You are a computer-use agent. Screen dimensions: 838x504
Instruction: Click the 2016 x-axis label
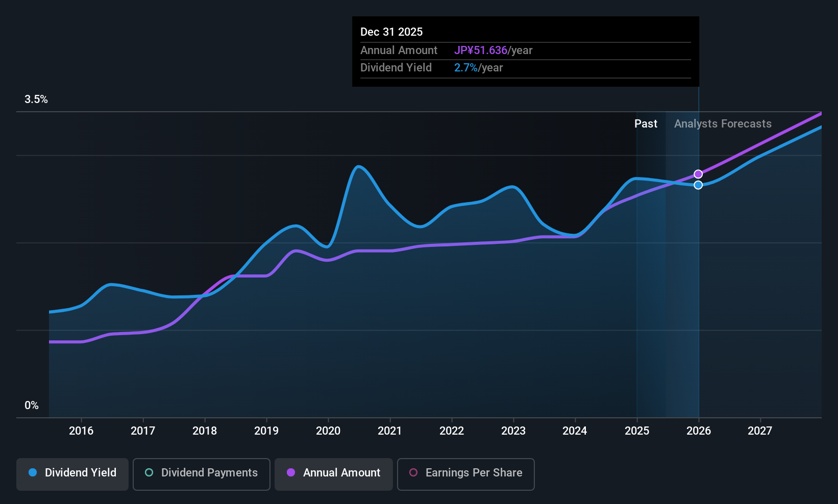click(x=81, y=431)
